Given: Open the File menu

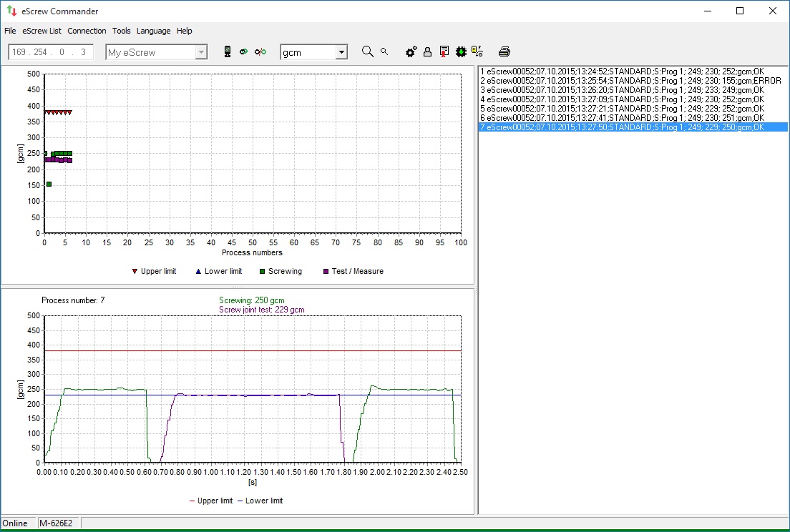Looking at the screenshot, I should point(10,31).
